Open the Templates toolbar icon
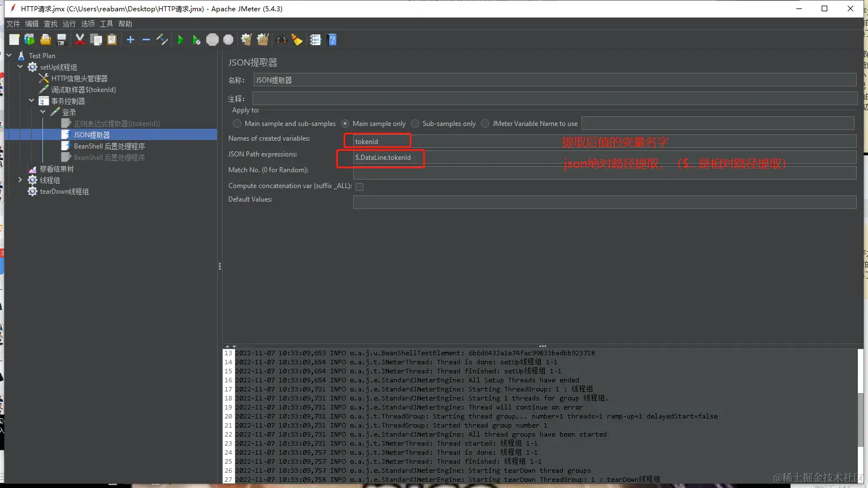 click(x=29, y=40)
